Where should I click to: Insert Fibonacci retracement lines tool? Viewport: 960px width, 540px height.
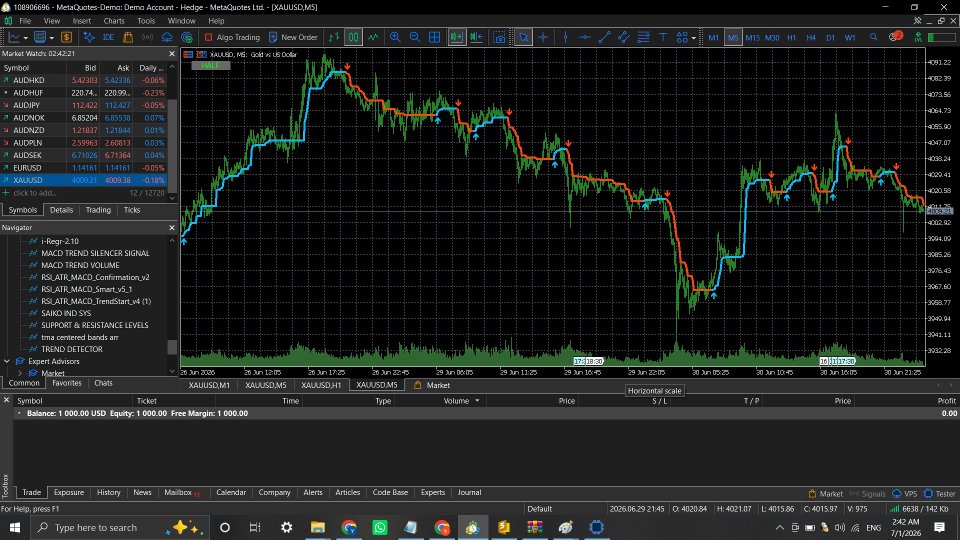coord(643,37)
